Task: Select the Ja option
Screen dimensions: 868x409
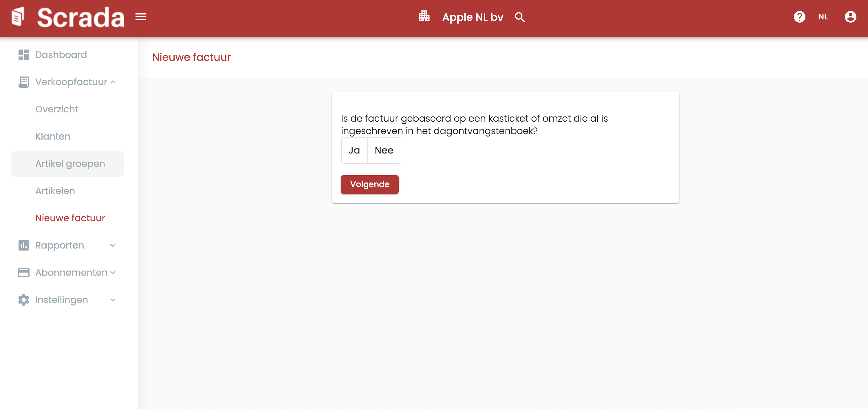Action: click(x=354, y=150)
